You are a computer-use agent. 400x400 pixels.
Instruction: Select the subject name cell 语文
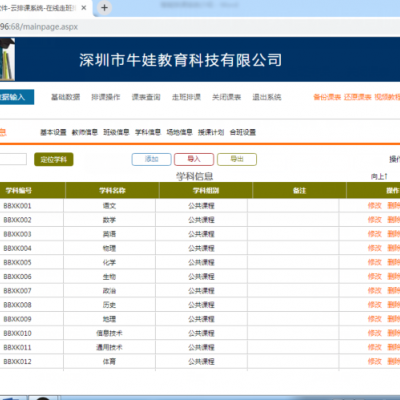(109, 206)
